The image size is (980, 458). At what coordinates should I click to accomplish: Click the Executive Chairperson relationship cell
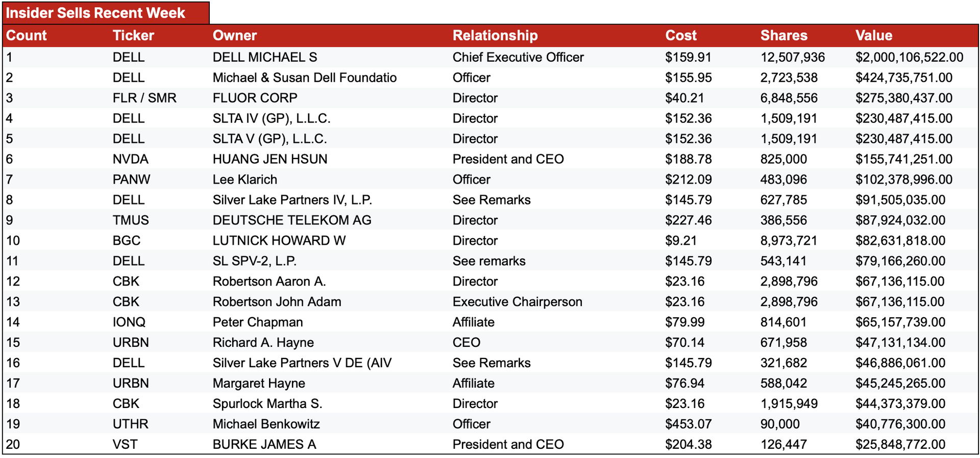(x=517, y=302)
